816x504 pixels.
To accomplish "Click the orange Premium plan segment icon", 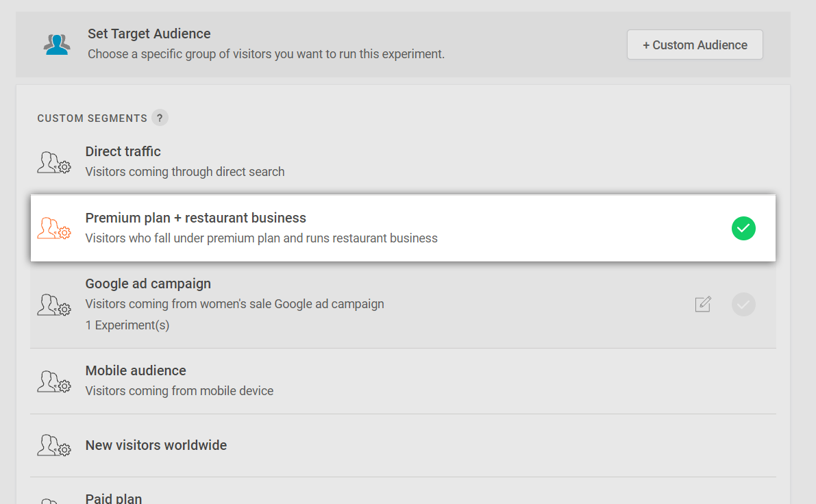I will click(x=54, y=228).
